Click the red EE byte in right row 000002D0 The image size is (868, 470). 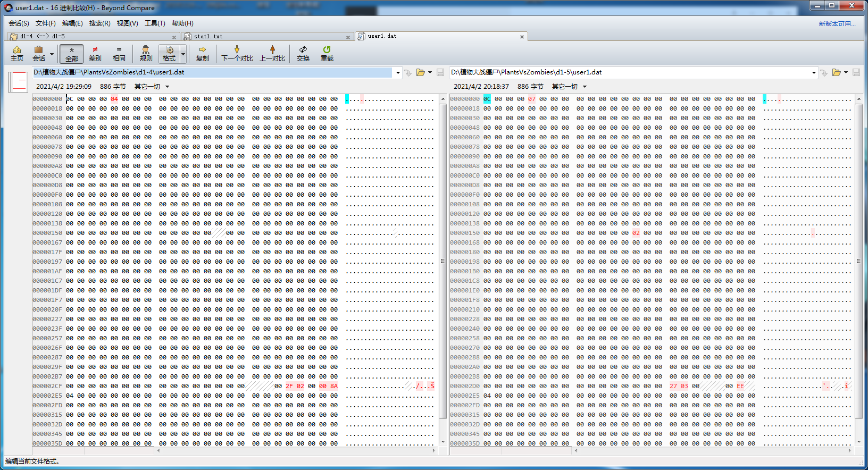(740, 386)
